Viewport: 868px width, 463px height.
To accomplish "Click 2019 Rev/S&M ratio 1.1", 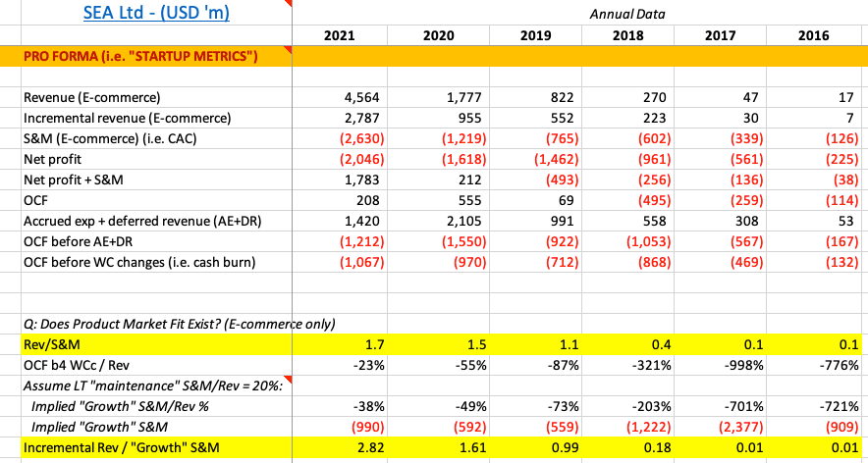I will 570,345.
